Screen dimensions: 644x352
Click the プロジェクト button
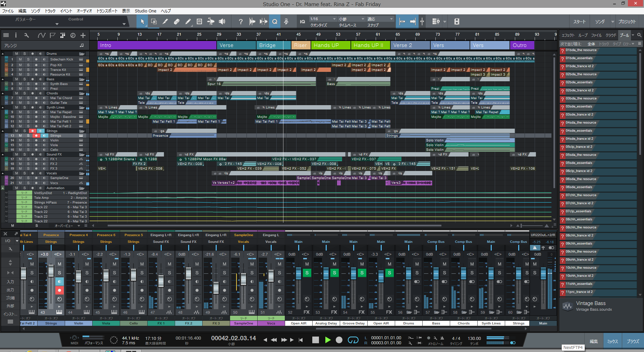point(627,21)
